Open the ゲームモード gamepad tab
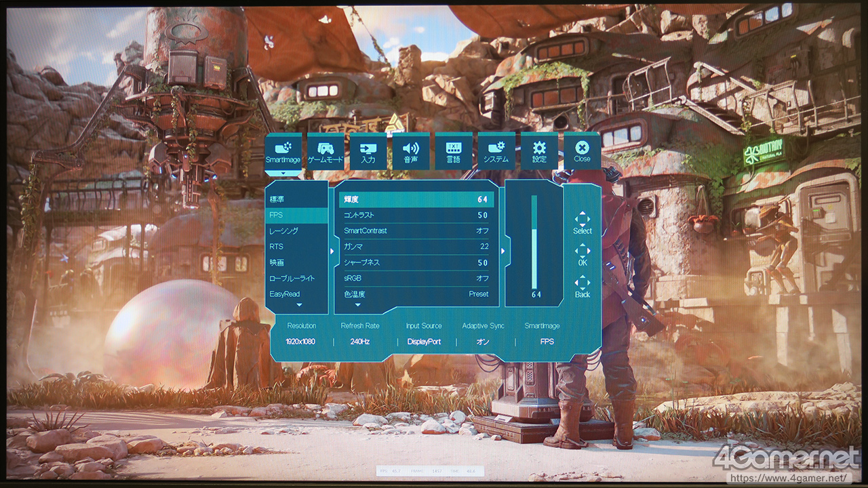The height and width of the screenshot is (488, 868). (x=325, y=151)
